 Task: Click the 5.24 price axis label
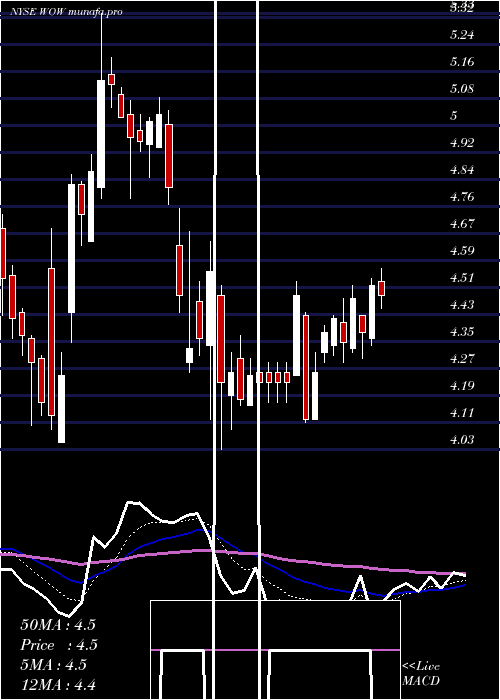[462, 35]
